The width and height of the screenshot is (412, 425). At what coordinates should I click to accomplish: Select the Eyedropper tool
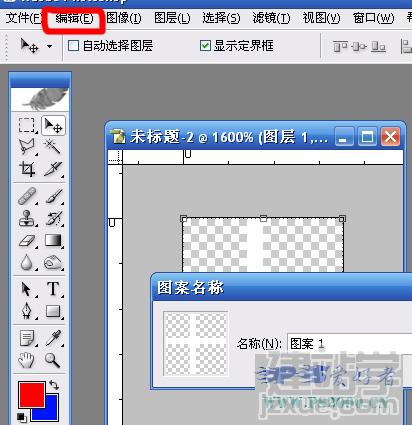[53, 338]
